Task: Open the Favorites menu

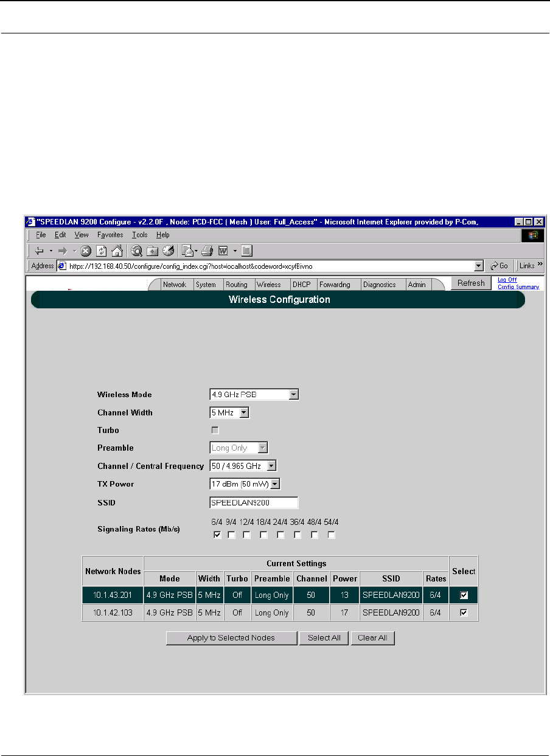Action: (110, 235)
